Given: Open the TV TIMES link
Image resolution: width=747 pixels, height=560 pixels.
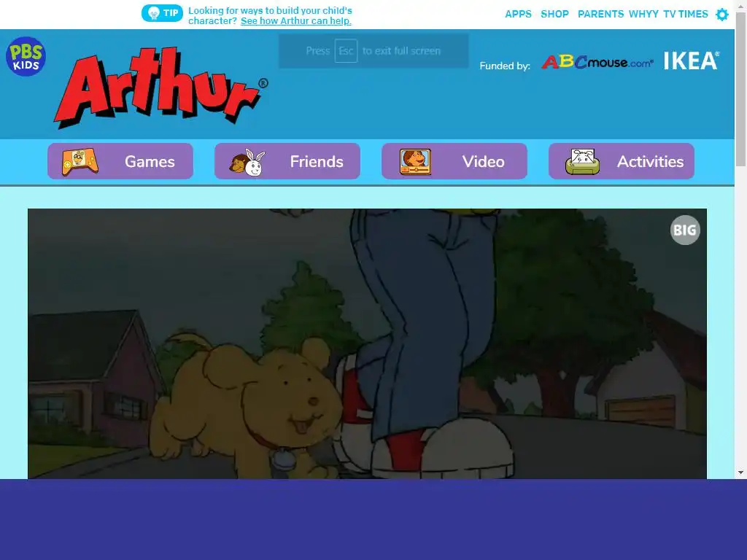Looking at the screenshot, I should click(686, 15).
